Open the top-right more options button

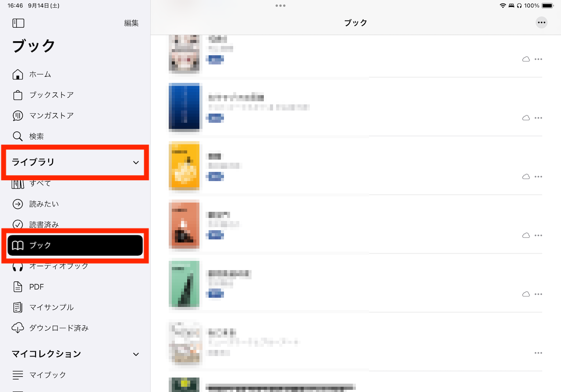click(542, 23)
